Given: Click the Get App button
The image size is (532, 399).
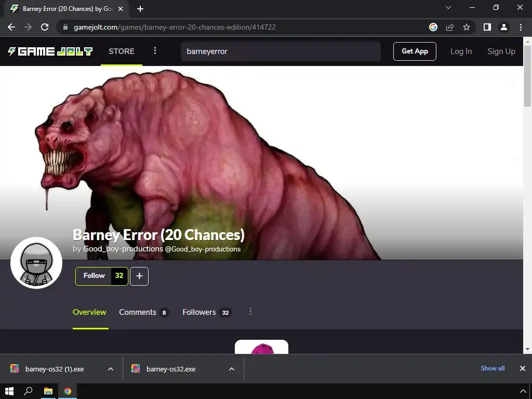Looking at the screenshot, I should click(415, 51).
